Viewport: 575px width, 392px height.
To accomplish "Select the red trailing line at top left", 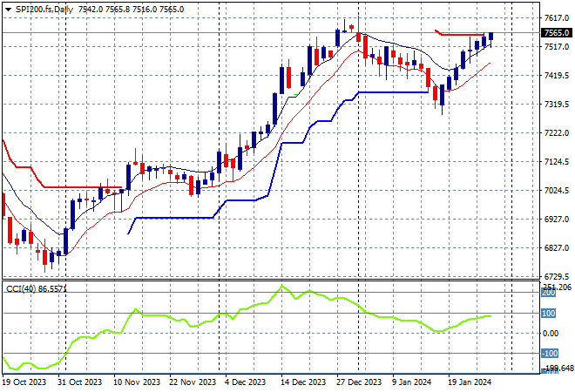I will (70, 186).
